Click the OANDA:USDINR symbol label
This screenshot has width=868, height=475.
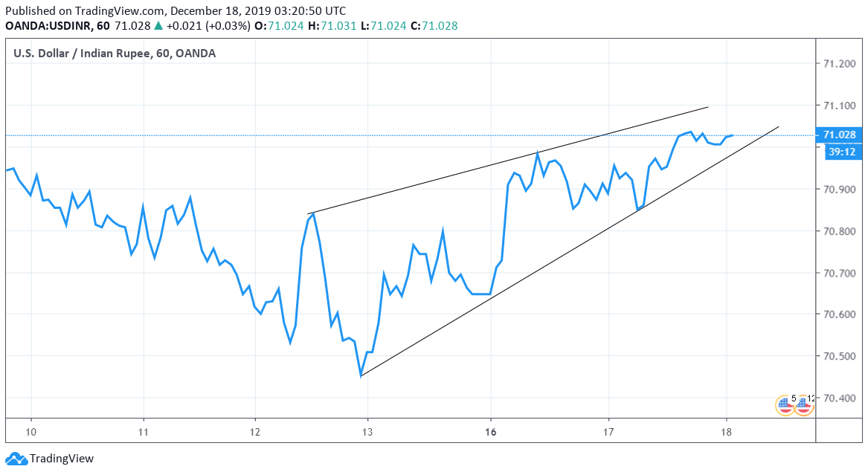tap(48, 26)
